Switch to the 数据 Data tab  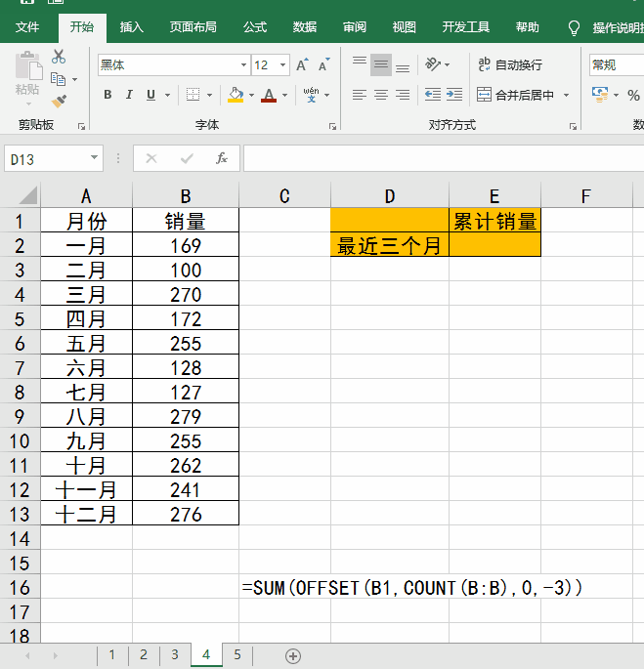click(305, 27)
